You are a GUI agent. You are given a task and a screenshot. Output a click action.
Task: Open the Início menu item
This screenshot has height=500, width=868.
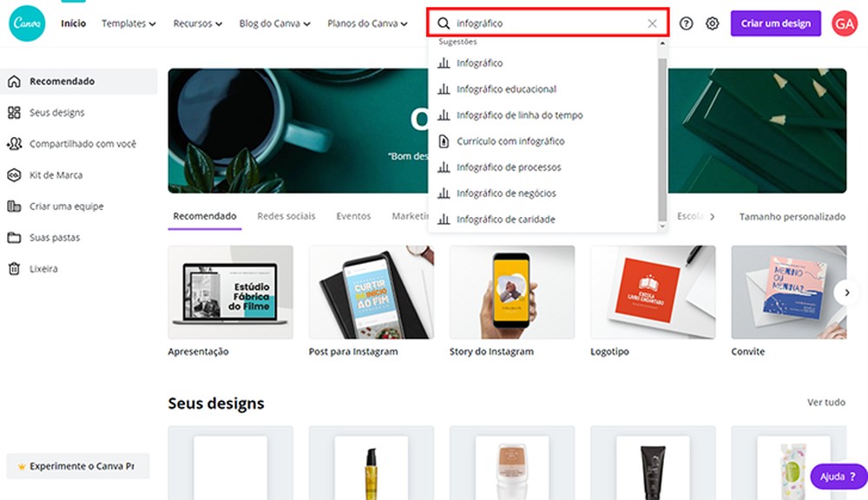click(x=73, y=23)
